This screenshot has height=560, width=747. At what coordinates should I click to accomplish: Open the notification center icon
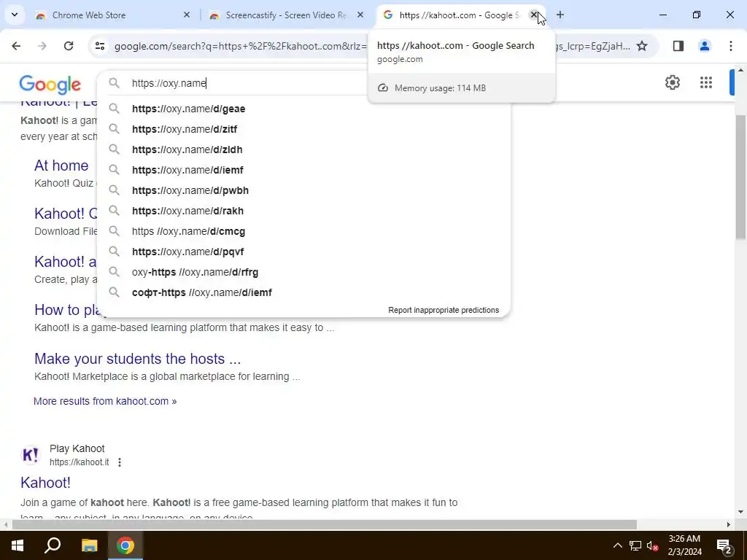coord(724,545)
